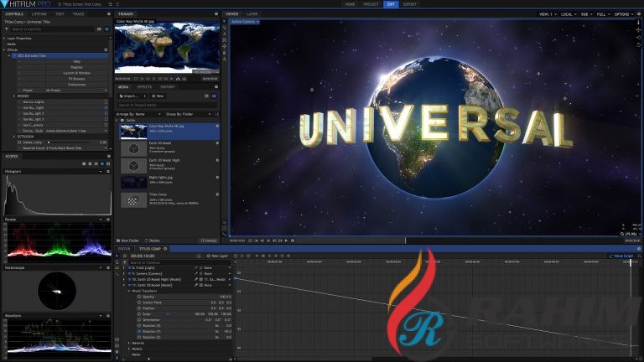Click gear on Earth 3D Model item

(x=216, y=143)
